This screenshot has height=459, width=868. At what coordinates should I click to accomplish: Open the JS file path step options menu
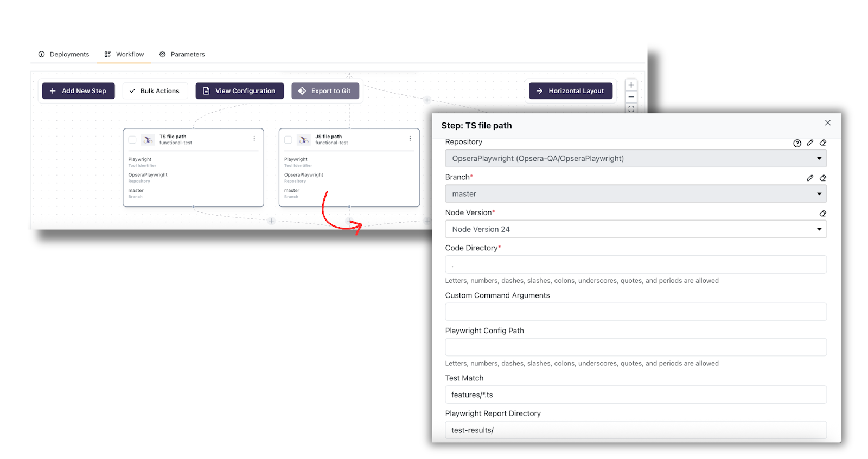click(410, 139)
